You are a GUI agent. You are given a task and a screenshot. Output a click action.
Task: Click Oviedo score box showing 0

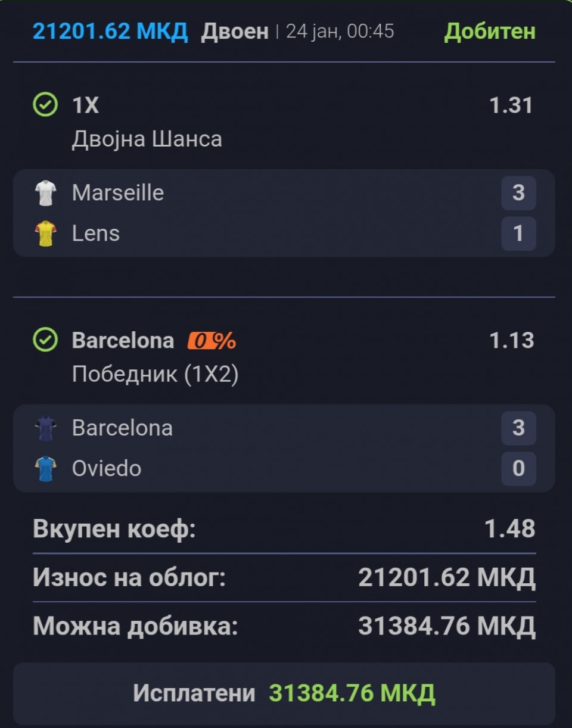tap(518, 469)
